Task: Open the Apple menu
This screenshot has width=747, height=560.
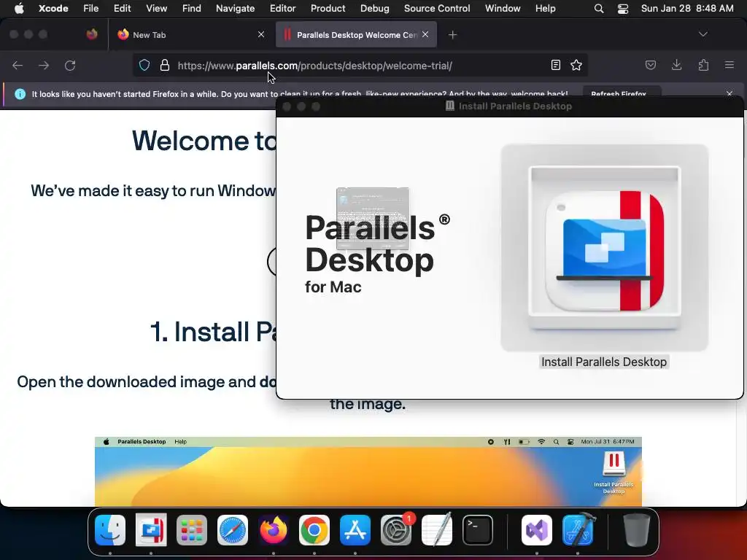Action: point(19,9)
